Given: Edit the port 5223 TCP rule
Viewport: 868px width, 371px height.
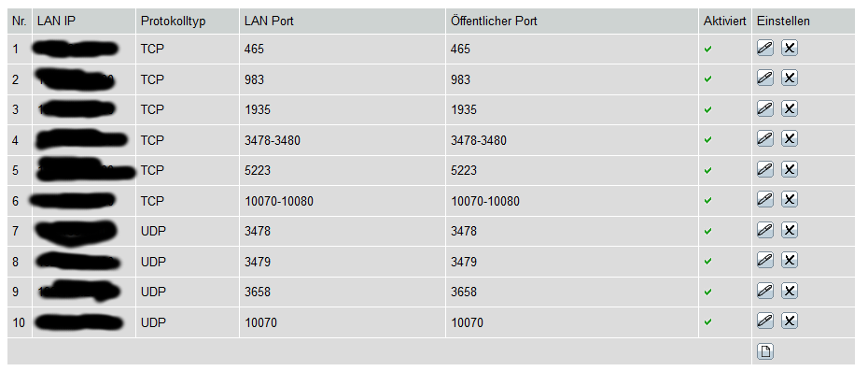Looking at the screenshot, I should coord(764,169).
